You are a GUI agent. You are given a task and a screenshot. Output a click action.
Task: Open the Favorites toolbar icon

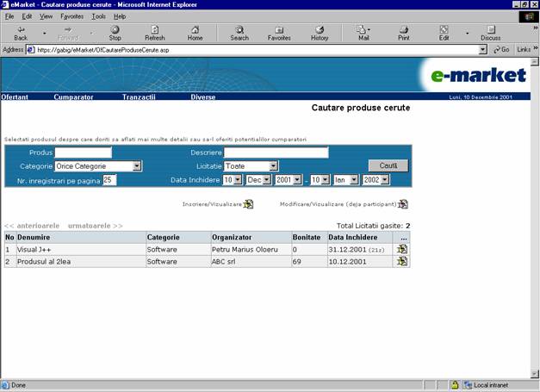[x=279, y=33]
